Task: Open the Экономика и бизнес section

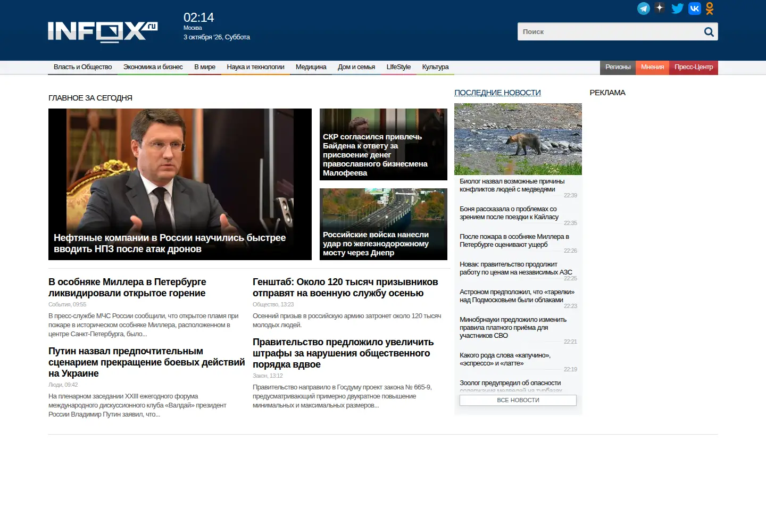Action: click(x=153, y=67)
